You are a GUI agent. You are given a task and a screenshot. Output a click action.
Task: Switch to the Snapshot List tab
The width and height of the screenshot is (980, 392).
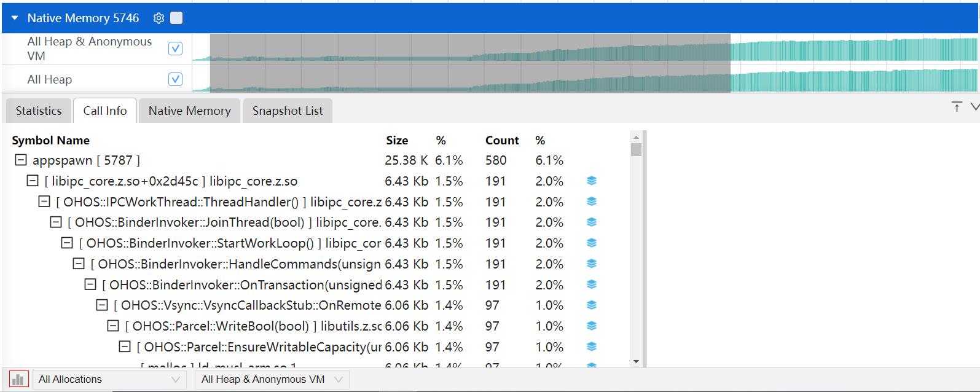coord(287,111)
